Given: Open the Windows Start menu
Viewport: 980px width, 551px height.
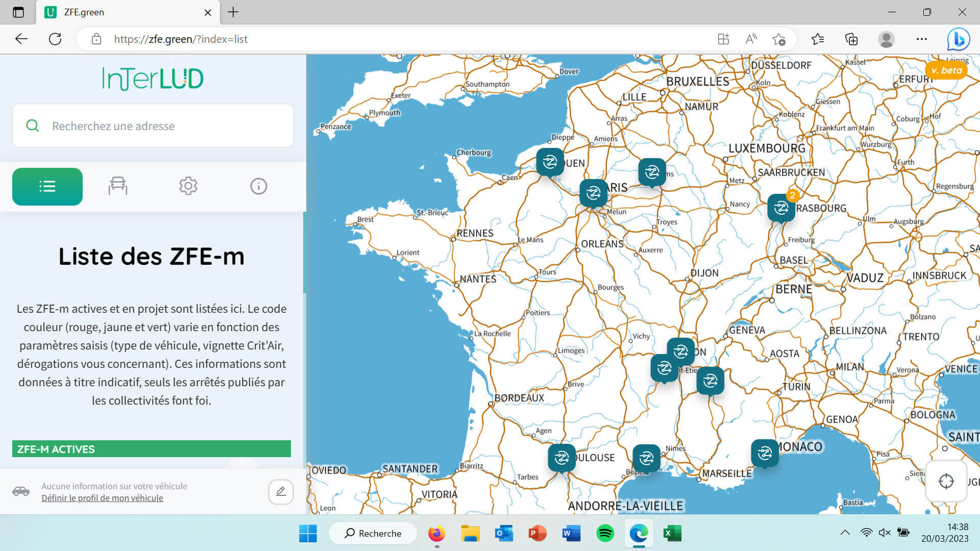Looking at the screenshot, I should 308,534.
